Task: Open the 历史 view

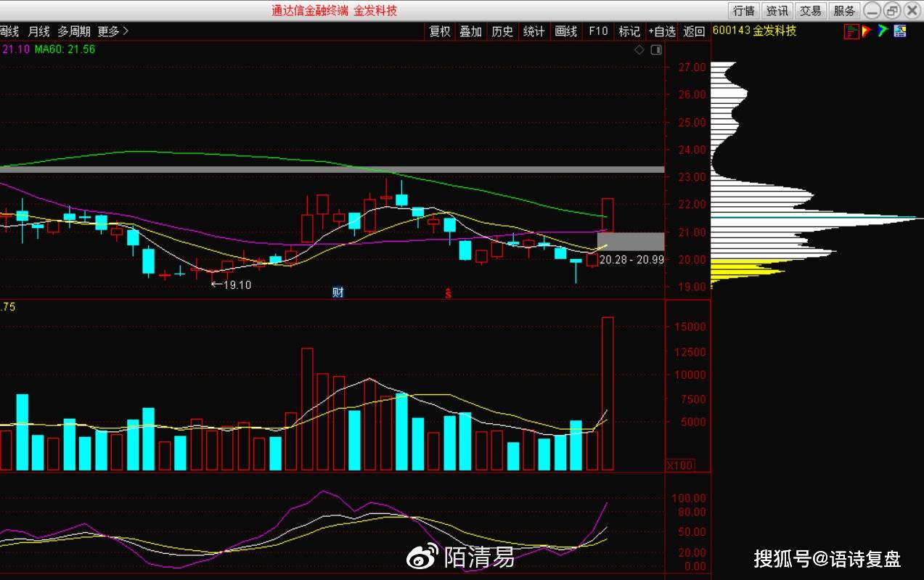Action: pyautogui.click(x=502, y=31)
